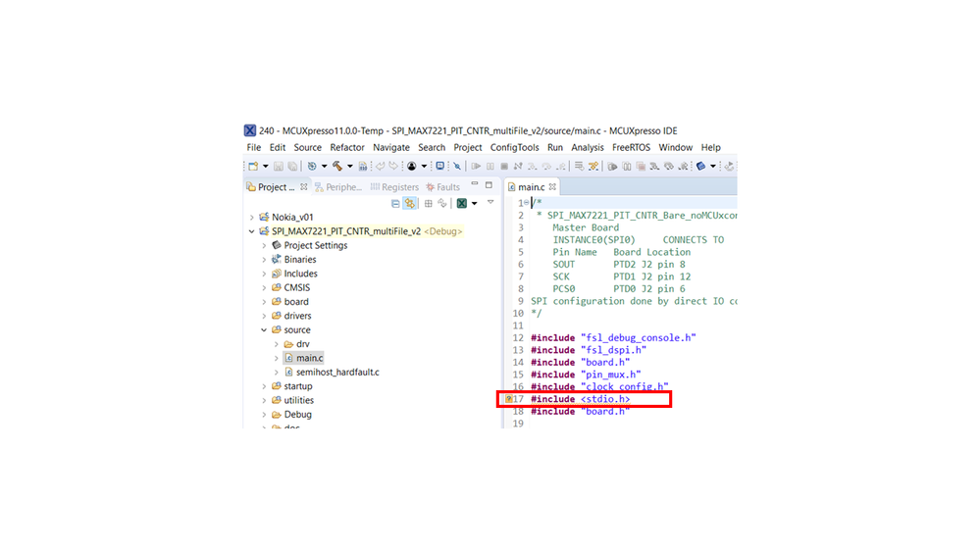This screenshot has width=980, height=551.
Task: Open the dropdown beside the green X icon
Action: click(x=475, y=204)
